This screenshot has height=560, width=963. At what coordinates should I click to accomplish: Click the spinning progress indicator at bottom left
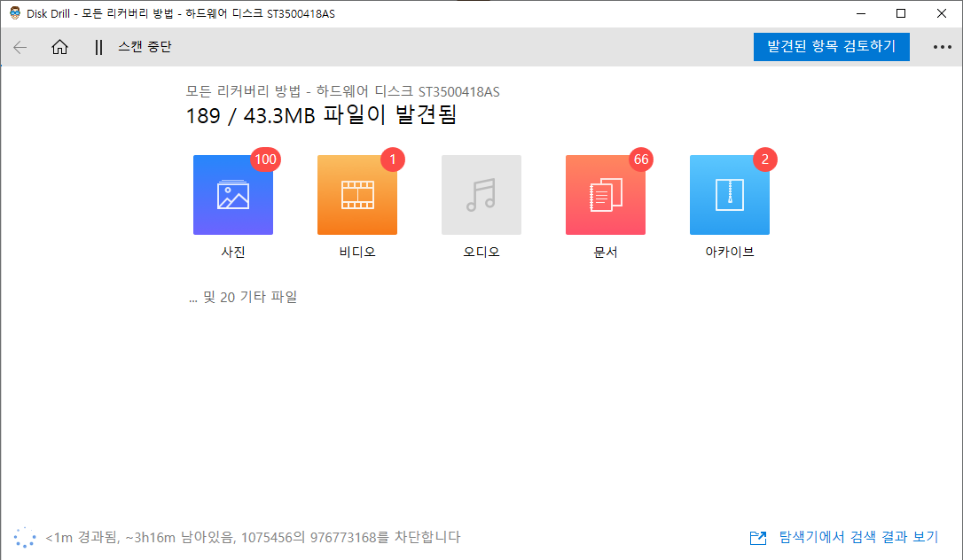pyautogui.click(x=25, y=537)
